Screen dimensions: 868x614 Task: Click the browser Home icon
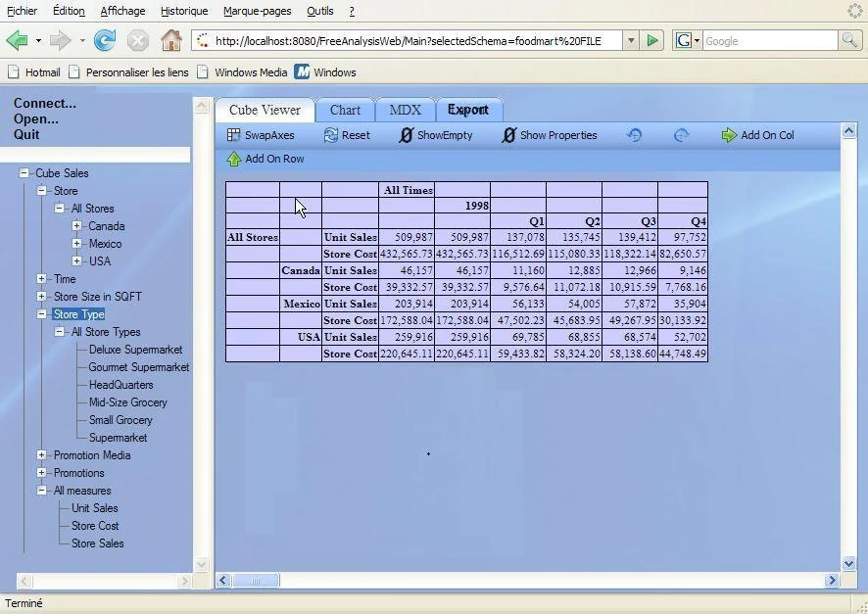click(x=171, y=40)
